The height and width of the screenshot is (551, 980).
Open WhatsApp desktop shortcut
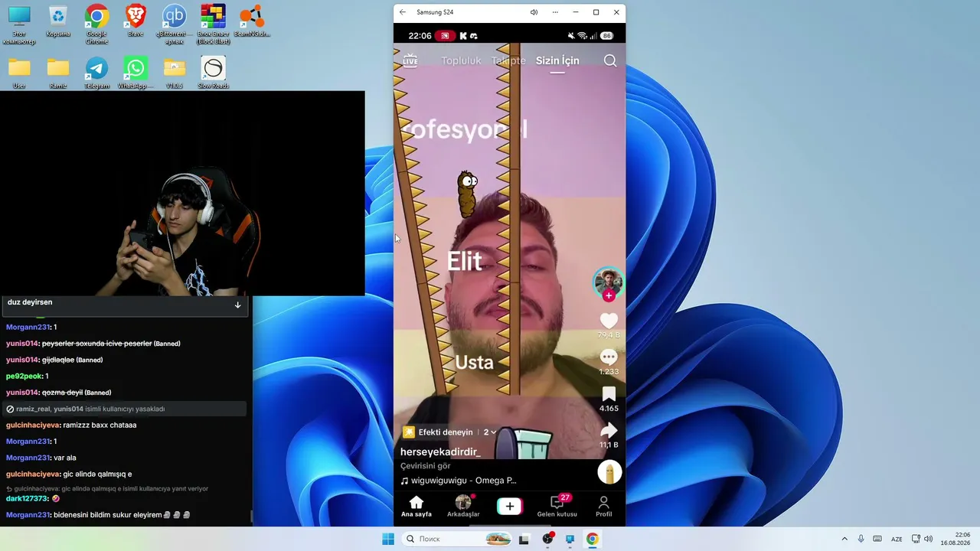point(136,73)
